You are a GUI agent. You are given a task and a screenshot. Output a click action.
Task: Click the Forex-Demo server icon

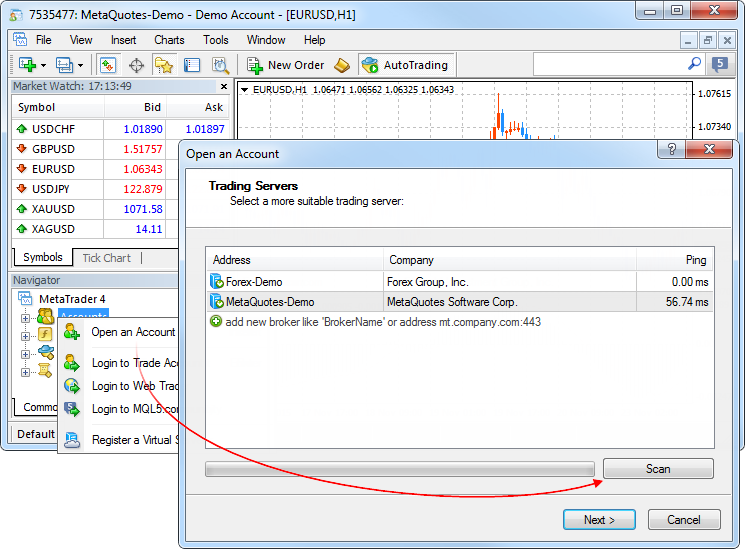pos(217,282)
